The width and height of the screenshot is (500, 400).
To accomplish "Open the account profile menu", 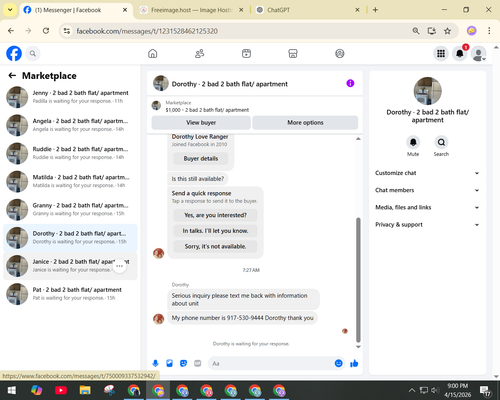I will [x=478, y=53].
